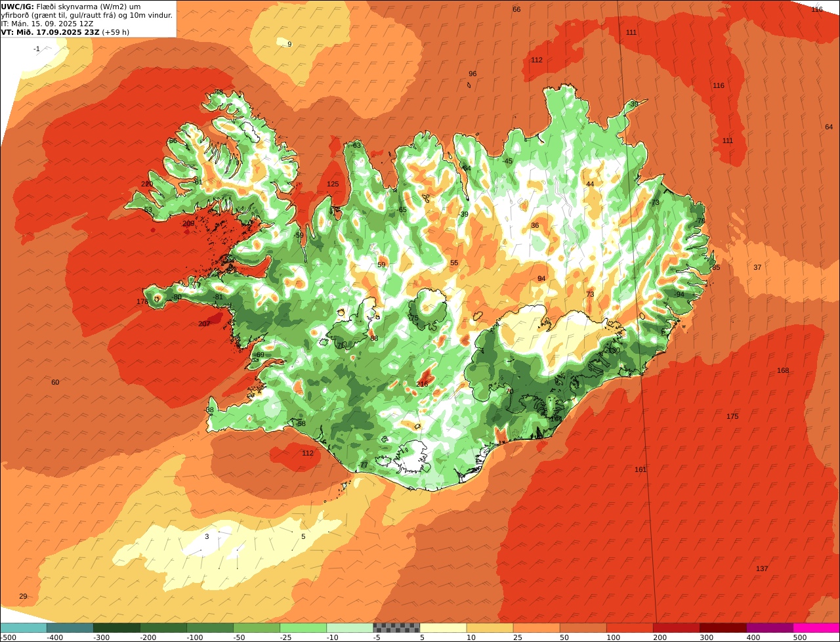Pick the light orange 25 to 50 swatch
Viewport: 840px width, 642px height.
[536, 628]
